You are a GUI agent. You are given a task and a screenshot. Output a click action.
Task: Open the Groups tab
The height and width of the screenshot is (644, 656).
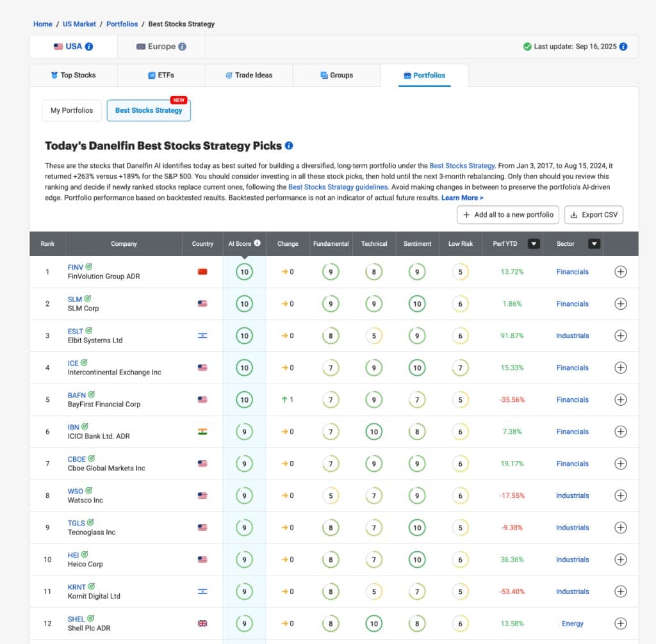coord(337,76)
